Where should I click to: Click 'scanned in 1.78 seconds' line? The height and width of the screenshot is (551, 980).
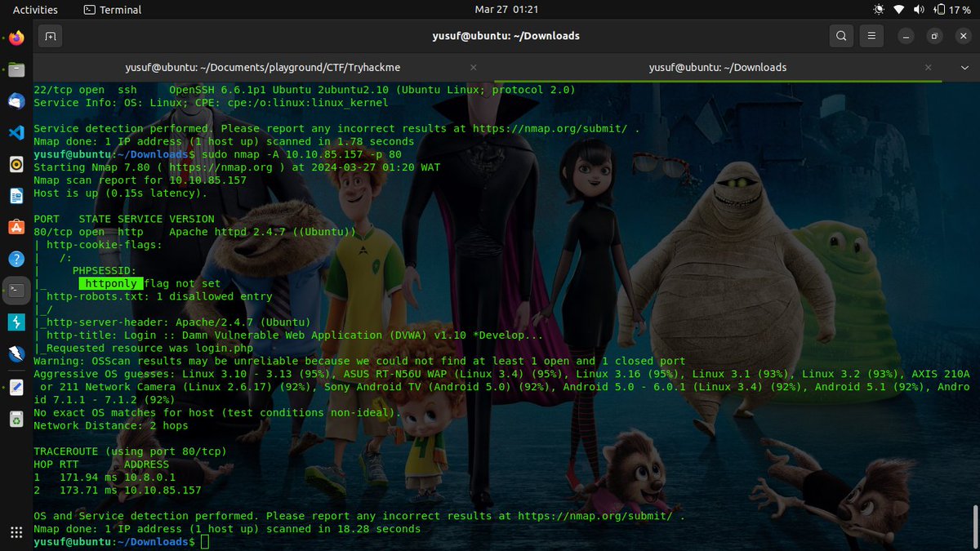(x=224, y=141)
